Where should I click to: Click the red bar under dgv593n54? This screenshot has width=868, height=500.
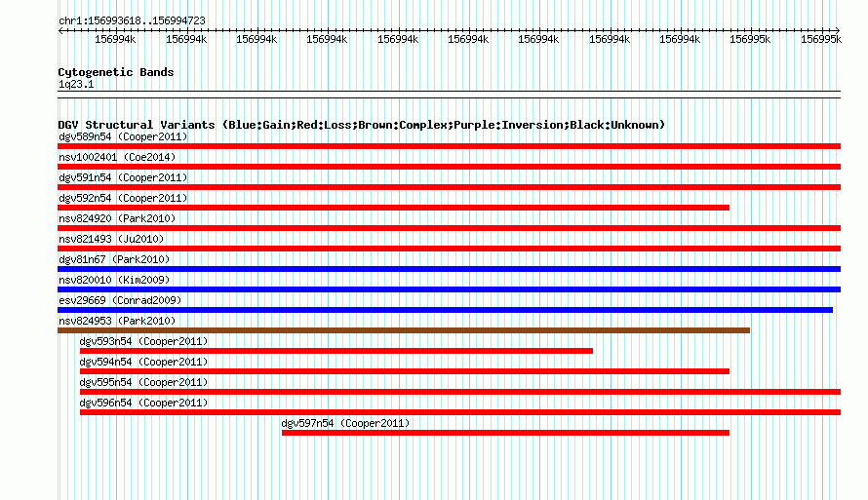click(336, 351)
